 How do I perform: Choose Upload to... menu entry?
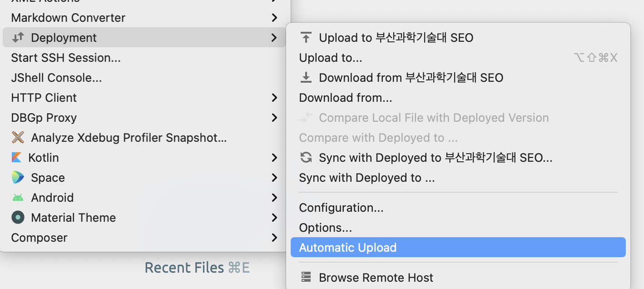tap(458, 58)
